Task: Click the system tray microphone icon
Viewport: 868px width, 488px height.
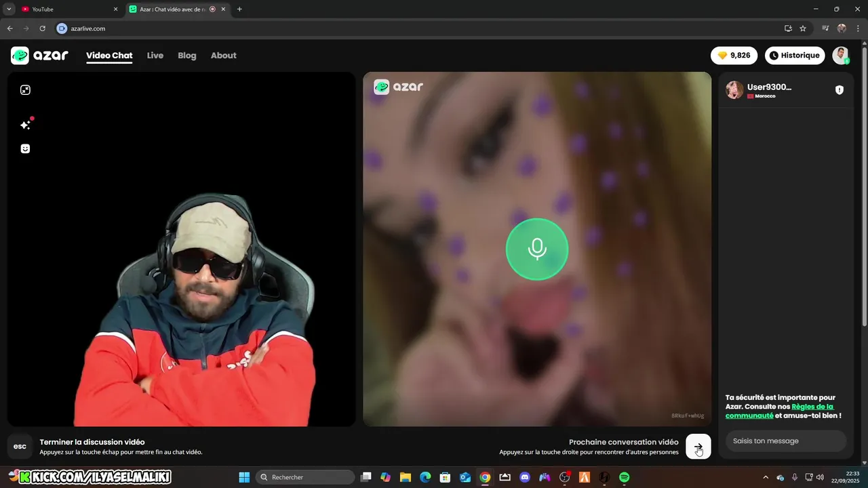Action: click(x=795, y=477)
